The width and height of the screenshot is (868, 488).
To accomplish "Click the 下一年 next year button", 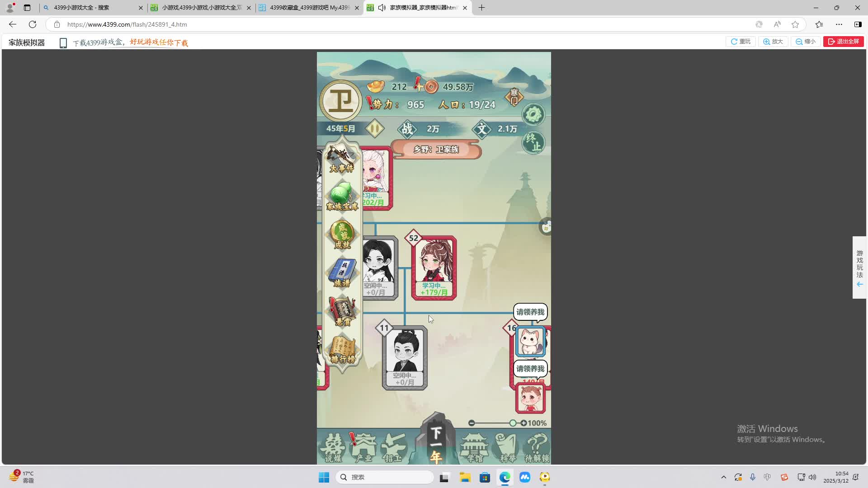I will tap(436, 444).
